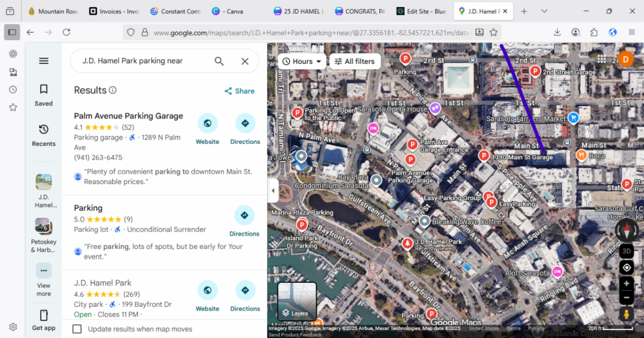Switch to Edit Site - Blue tab
Image resolution: width=644 pixels, height=338 pixels.
point(422,11)
